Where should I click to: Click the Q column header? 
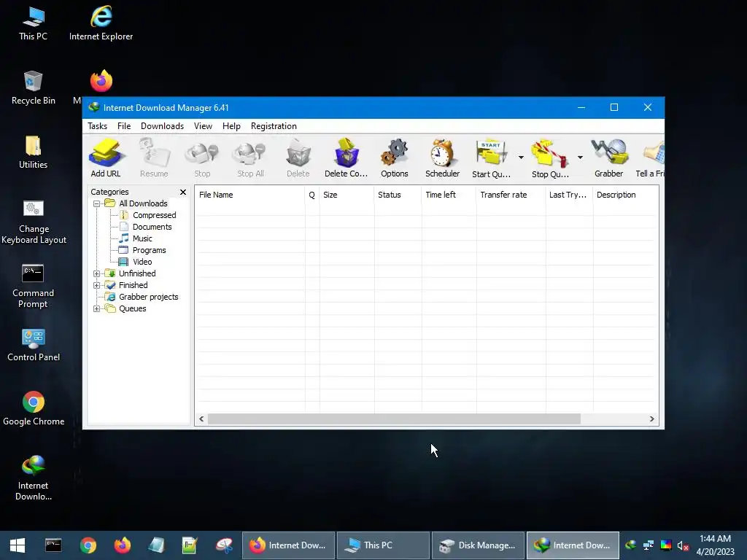coord(312,195)
